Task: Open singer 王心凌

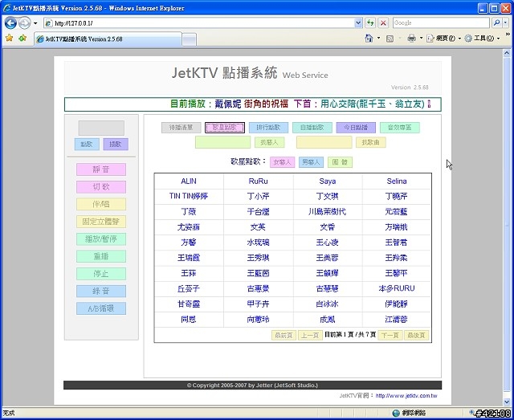Action: click(x=327, y=243)
